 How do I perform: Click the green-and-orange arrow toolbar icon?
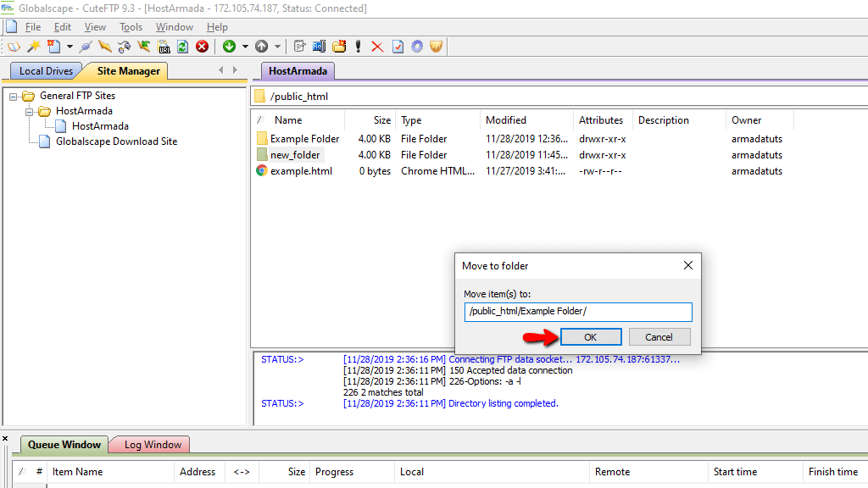click(x=144, y=47)
